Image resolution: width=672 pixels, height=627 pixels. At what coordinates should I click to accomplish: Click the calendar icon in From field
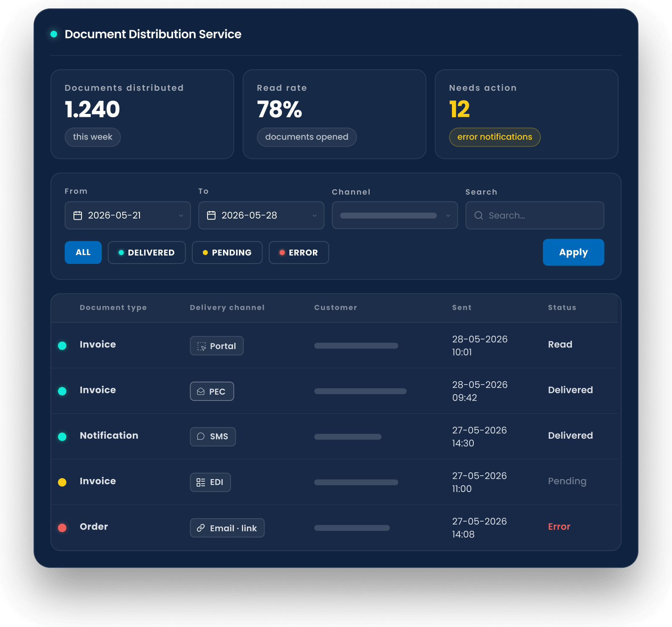coord(78,216)
